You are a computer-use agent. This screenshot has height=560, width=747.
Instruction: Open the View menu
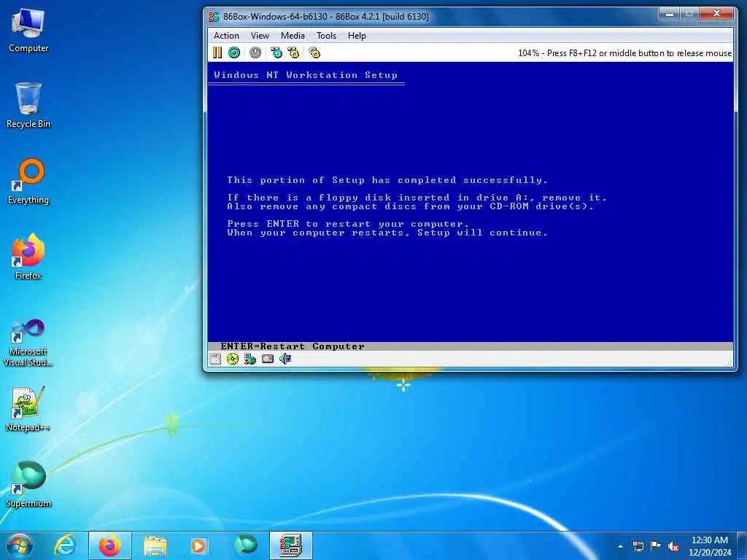click(x=260, y=36)
